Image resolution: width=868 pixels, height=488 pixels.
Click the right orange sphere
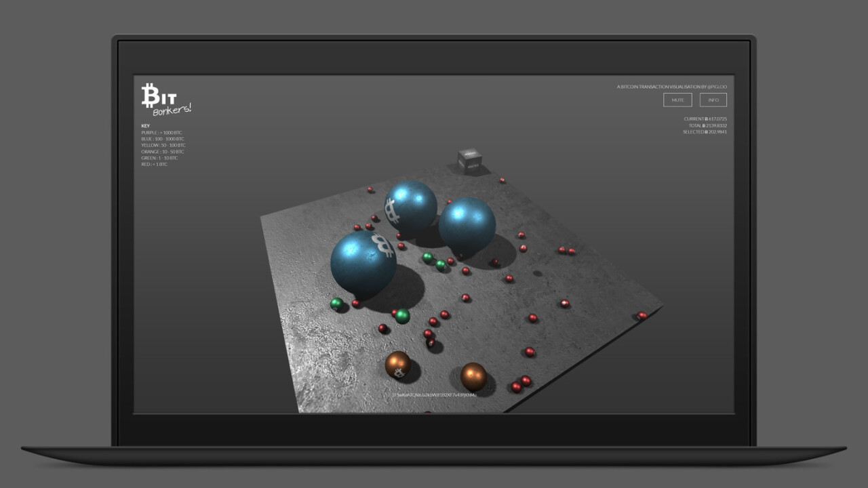(473, 376)
